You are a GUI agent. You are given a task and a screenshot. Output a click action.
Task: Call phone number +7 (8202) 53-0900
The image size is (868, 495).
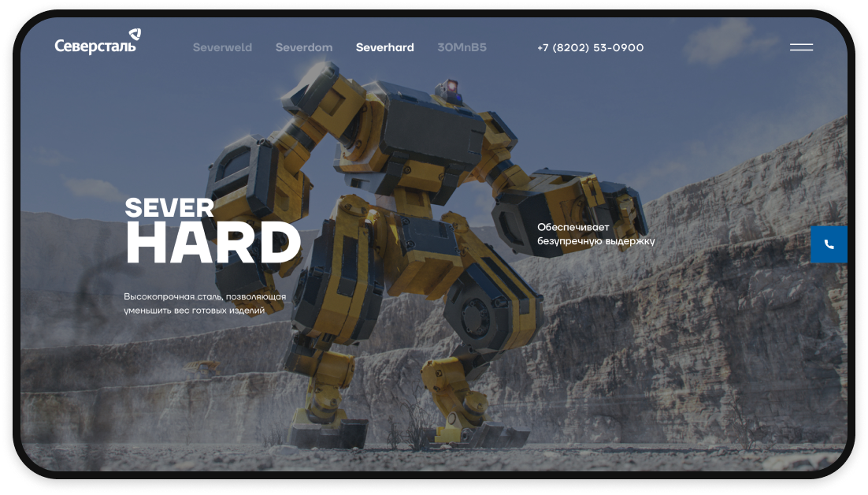point(590,47)
